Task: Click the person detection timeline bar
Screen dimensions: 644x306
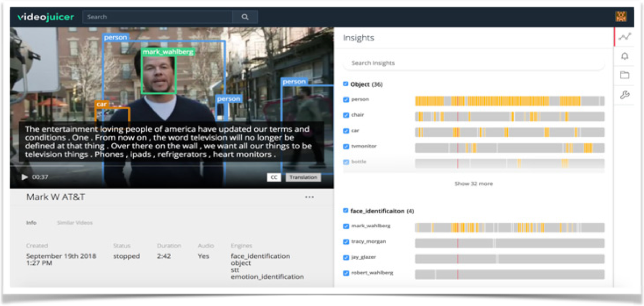Action: (510, 101)
